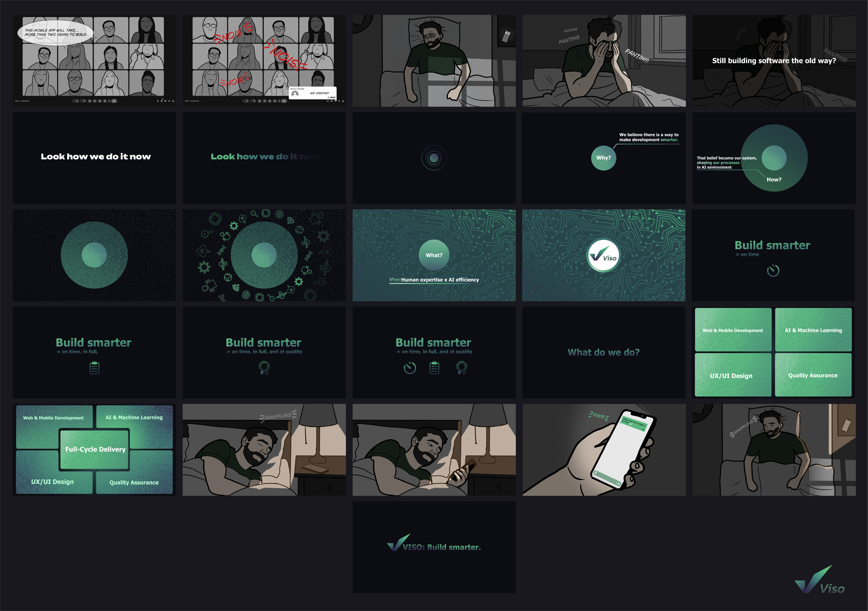Image resolution: width=868 pixels, height=611 pixels.
Task: Click the 'VISO: Build smarter.' closing text
Action: click(x=442, y=547)
